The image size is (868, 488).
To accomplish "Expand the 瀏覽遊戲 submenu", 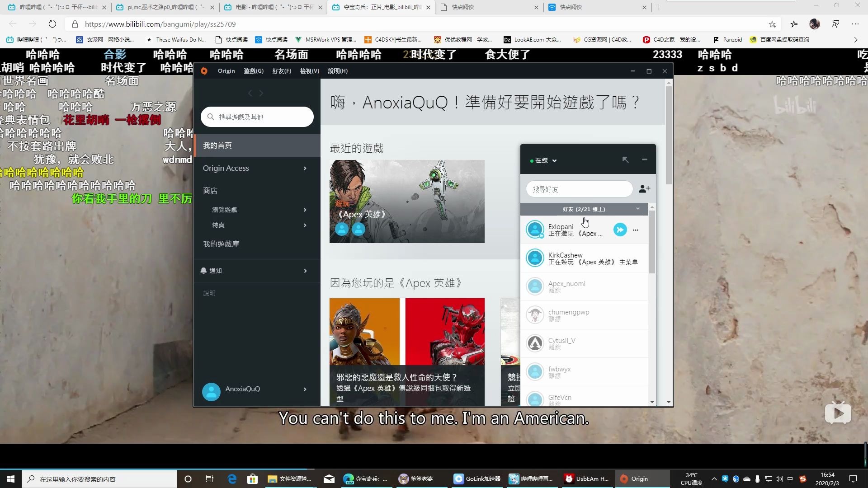I will coord(305,210).
